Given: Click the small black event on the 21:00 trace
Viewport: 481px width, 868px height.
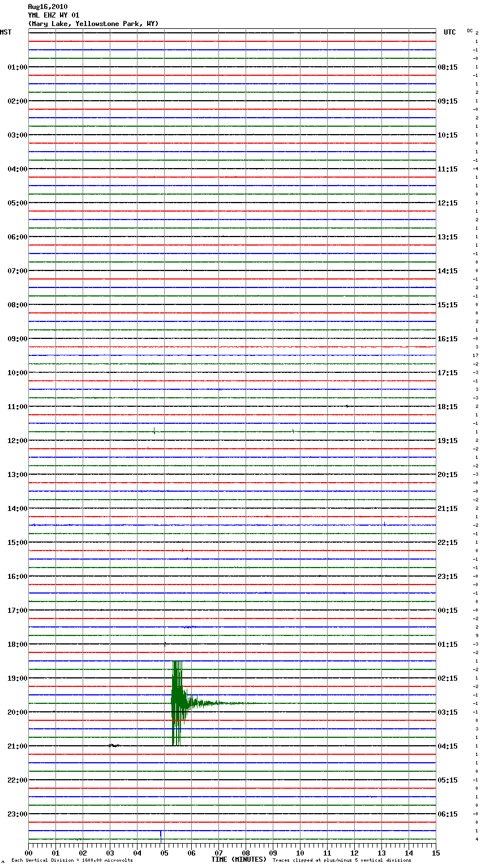Looking at the screenshot, I should pyautogui.click(x=114, y=746).
